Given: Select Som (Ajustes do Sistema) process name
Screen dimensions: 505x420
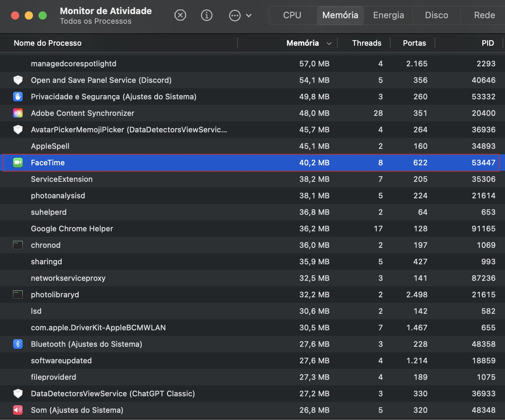Looking at the screenshot, I should (x=77, y=410).
